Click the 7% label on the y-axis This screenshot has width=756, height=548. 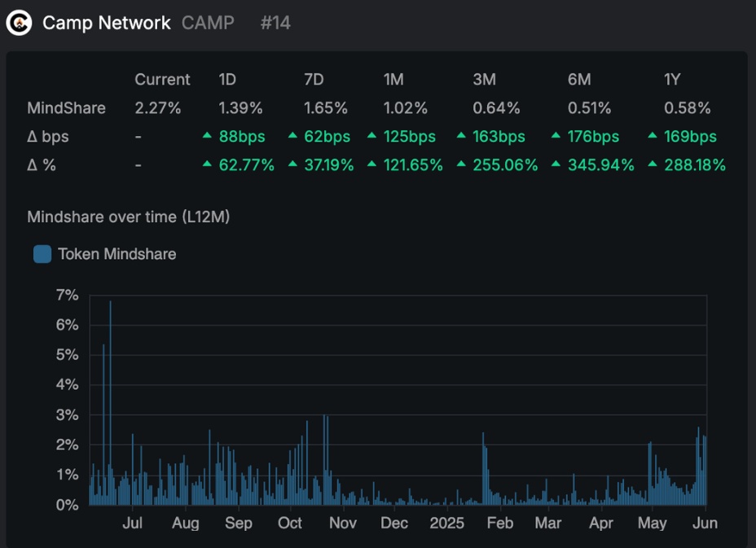click(68, 295)
